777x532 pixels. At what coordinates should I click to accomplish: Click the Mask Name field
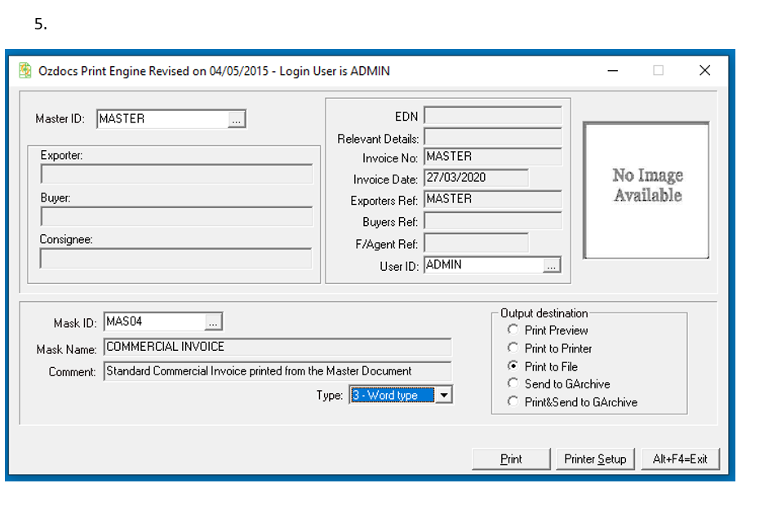[277, 347]
